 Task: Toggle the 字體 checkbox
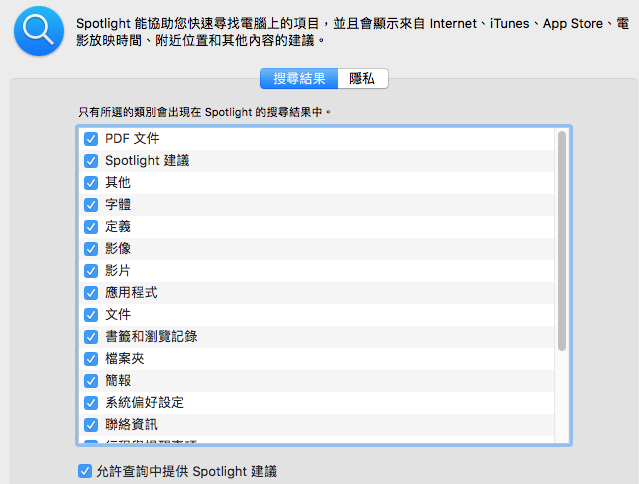(x=91, y=205)
